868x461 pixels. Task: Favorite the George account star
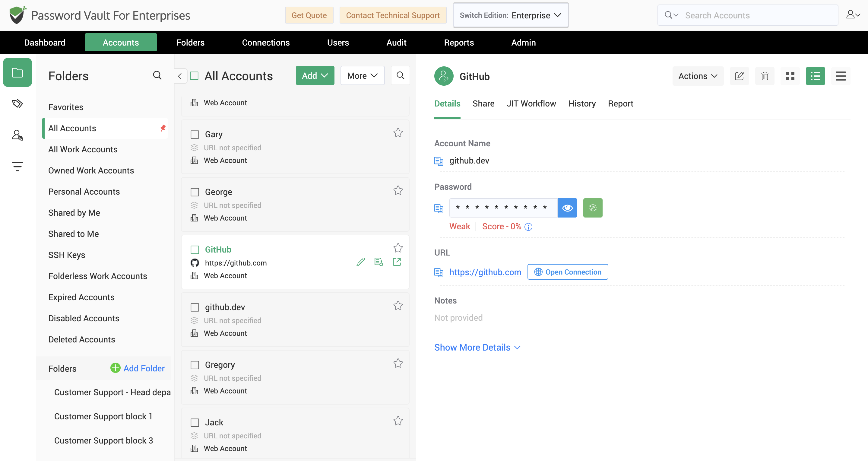(x=398, y=190)
